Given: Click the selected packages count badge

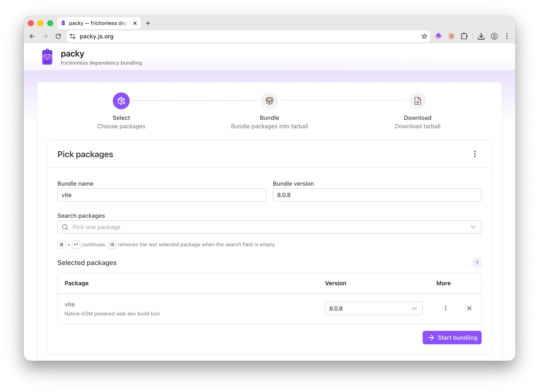Looking at the screenshot, I should click(x=477, y=262).
